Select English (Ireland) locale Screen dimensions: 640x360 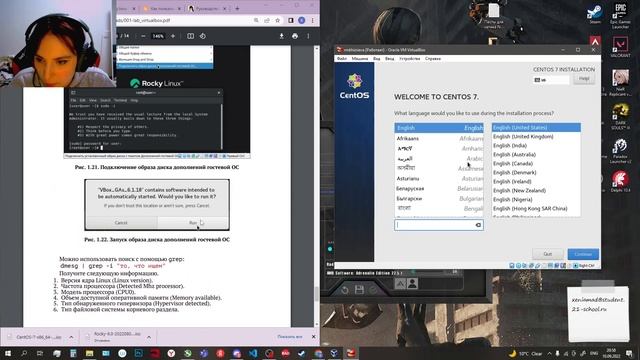tap(536, 182)
